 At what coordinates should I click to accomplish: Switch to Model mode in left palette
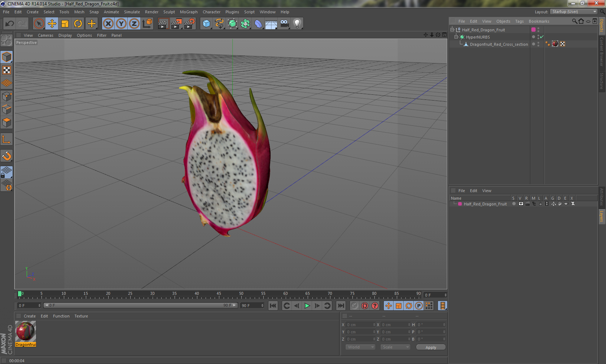(x=7, y=57)
